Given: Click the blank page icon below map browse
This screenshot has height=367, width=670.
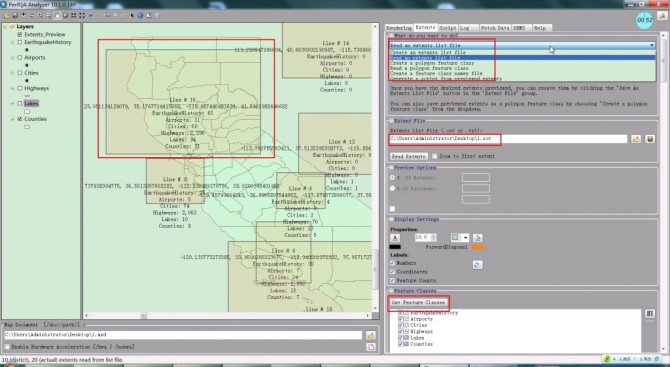Looking at the screenshot, I should [370, 347].
